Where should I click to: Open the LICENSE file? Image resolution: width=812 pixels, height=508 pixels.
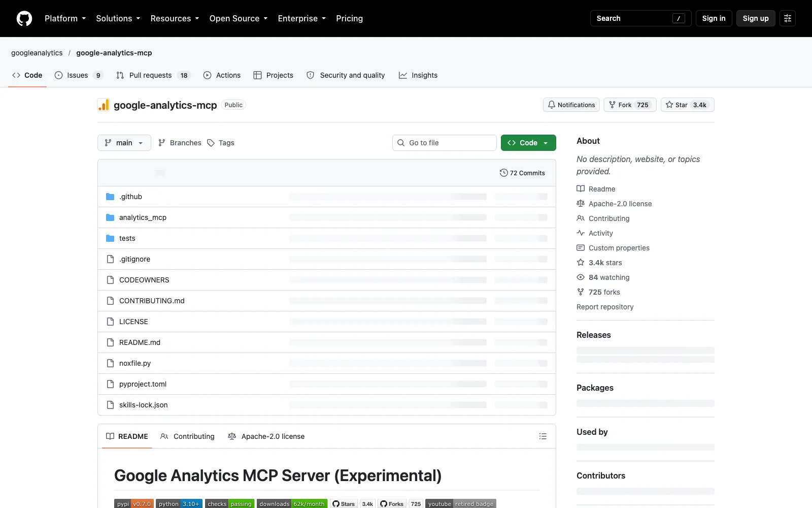tap(133, 322)
